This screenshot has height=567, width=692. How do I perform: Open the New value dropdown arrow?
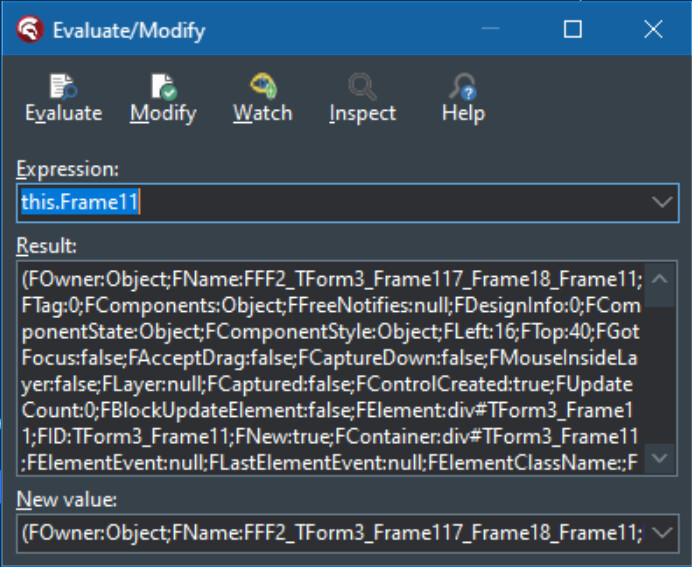point(662,533)
